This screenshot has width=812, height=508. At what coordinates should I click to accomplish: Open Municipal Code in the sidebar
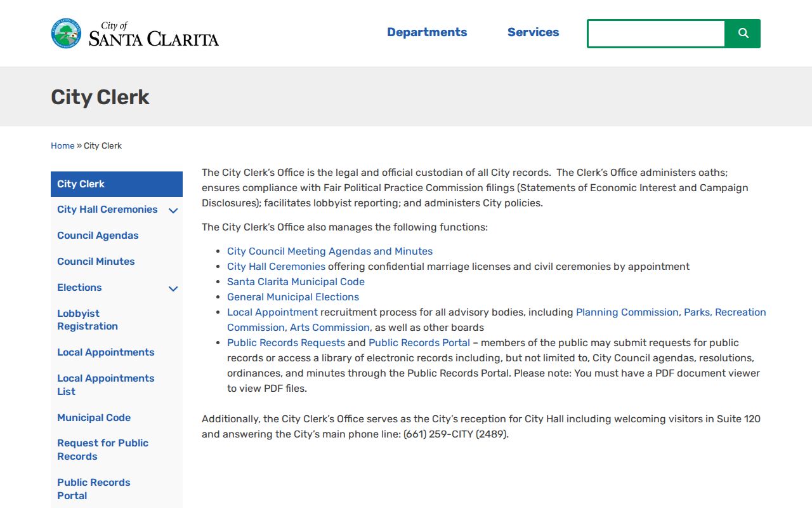94,418
